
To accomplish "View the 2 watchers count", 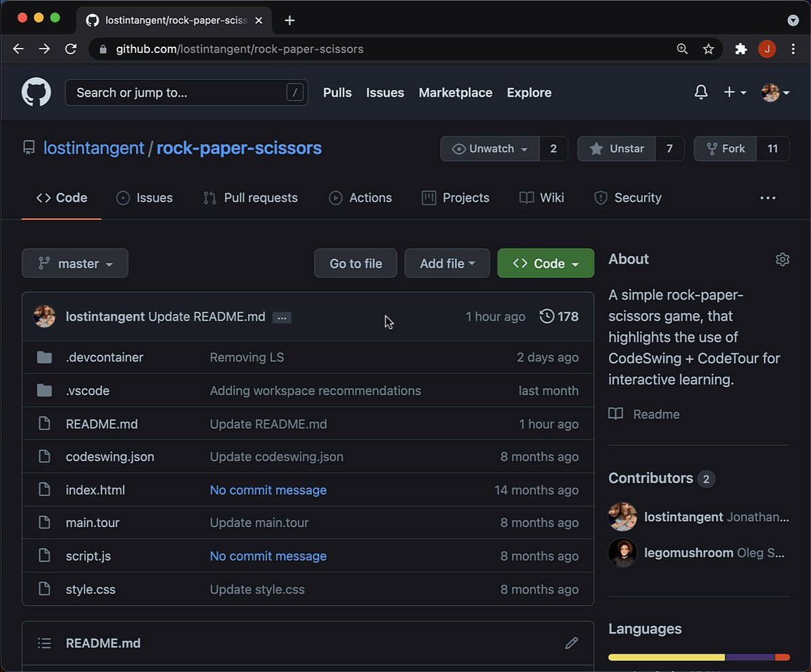I will coord(554,149).
